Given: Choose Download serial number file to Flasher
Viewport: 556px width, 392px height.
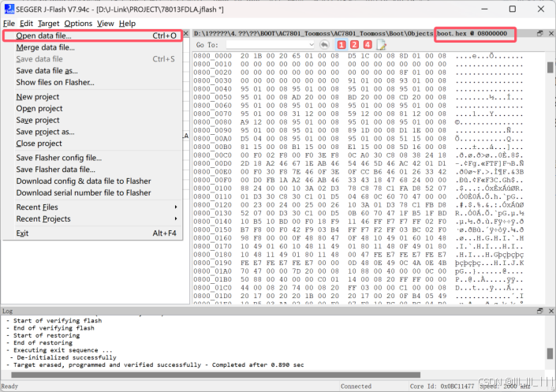Looking at the screenshot, I should 93,192.
